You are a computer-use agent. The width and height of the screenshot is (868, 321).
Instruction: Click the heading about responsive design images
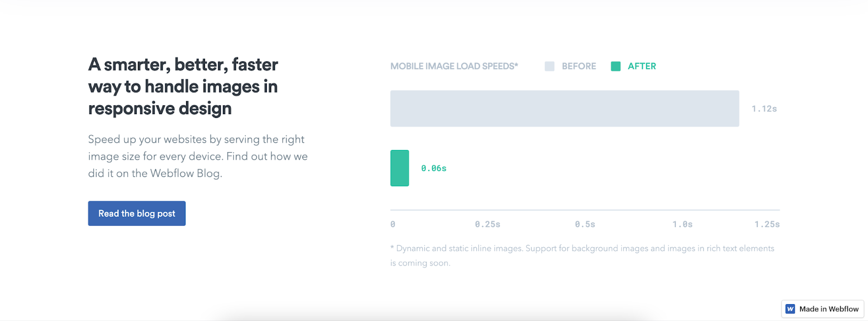183,86
